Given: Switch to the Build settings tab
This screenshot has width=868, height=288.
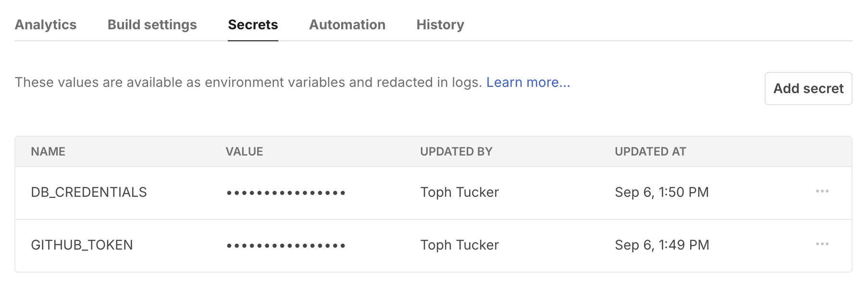Looking at the screenshot, I should [x=152, y=24].
